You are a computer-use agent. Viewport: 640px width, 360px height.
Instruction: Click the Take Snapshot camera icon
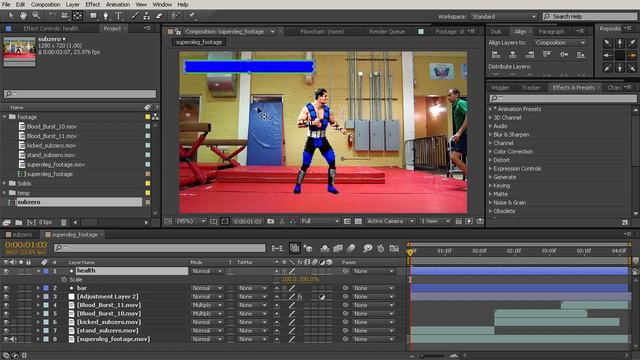[271, 221]
